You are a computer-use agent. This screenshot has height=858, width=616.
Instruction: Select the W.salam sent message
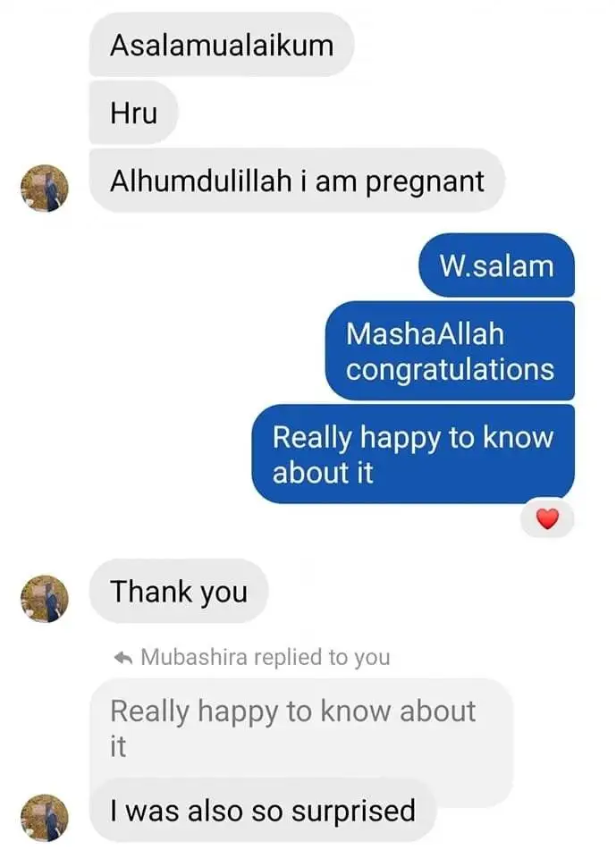(x=496, y=265)
